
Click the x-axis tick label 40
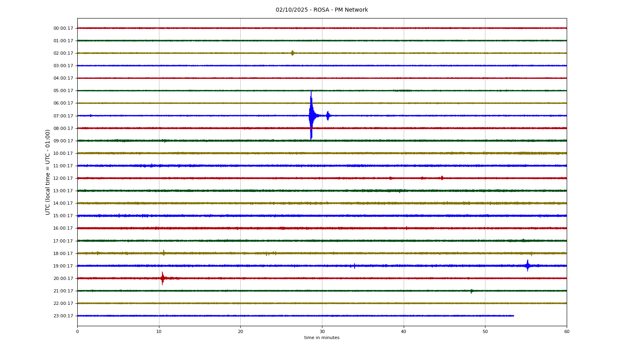point(404,331)
